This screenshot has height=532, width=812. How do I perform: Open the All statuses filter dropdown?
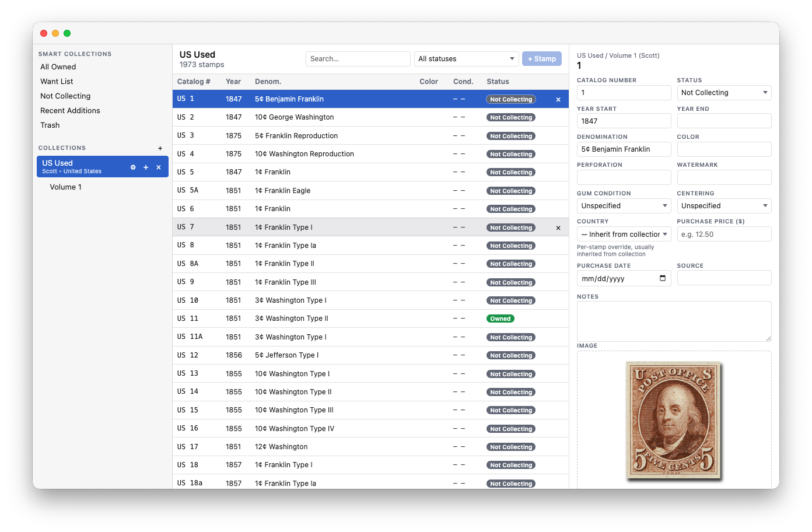(466, 58)
